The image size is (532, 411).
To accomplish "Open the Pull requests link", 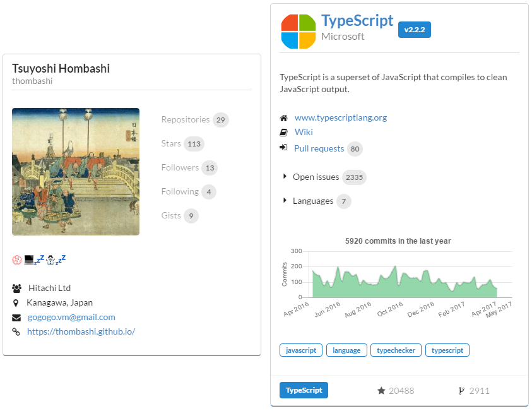I will pyautogui.click(x=319, y=148).
